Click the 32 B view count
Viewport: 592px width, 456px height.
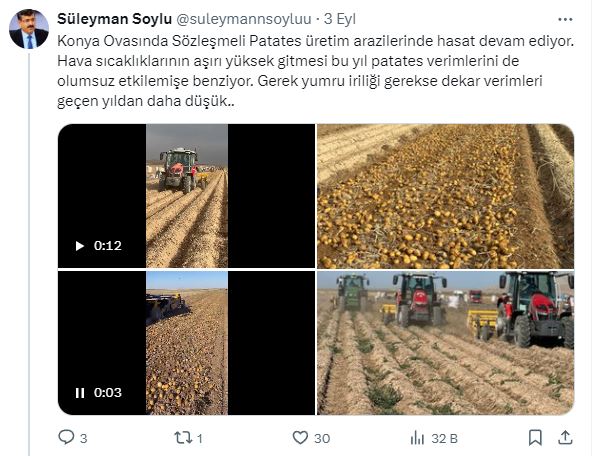444,439
